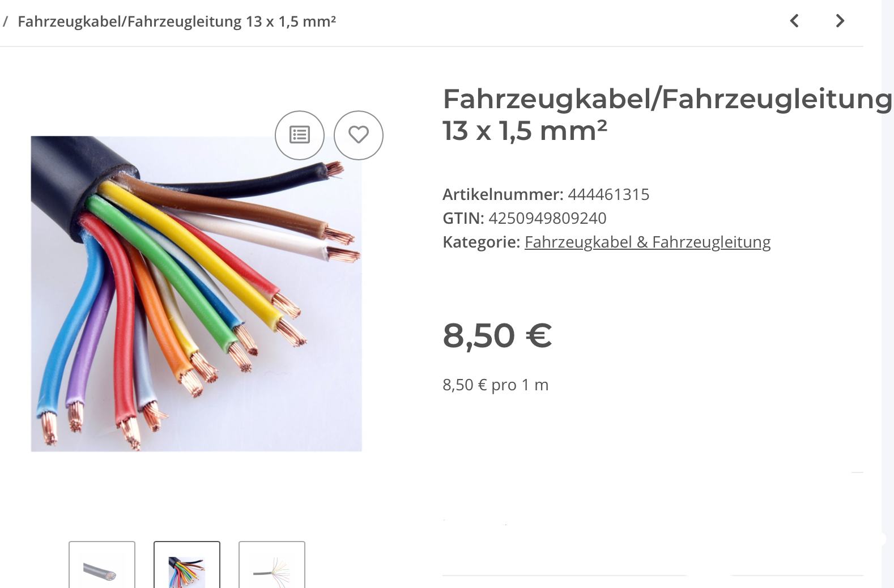Click the product title heading

tap(667, 114)
